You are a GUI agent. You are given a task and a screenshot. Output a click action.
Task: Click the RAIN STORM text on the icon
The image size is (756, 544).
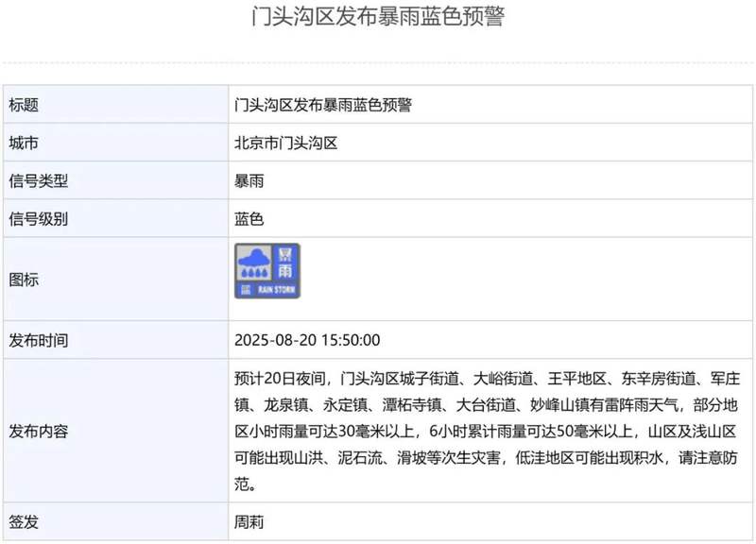tap(277, 290)
